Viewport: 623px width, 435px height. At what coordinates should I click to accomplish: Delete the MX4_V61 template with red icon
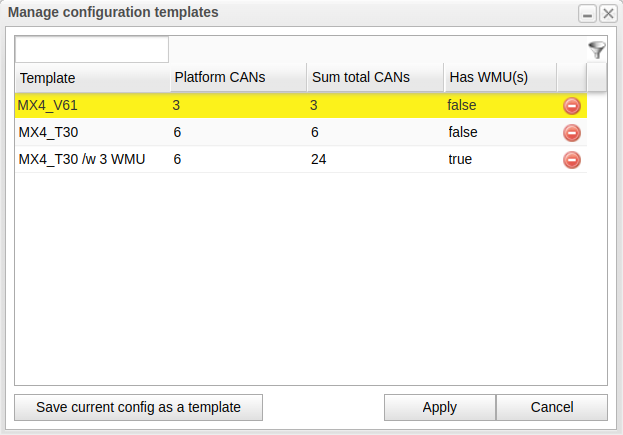(x=572, y=105)
